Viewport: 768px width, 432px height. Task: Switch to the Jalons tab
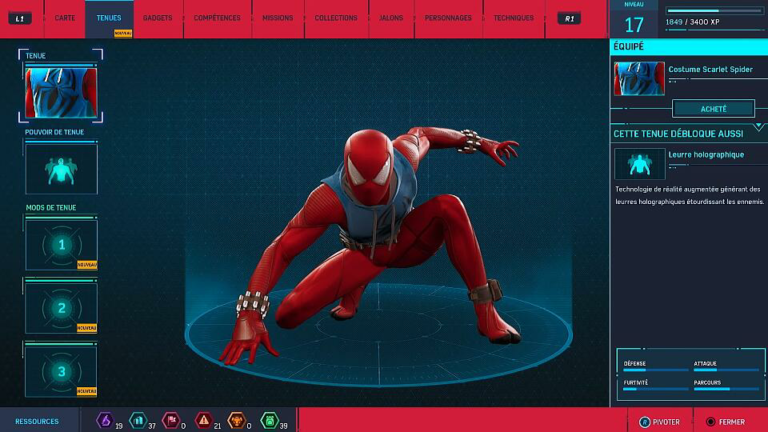pos(391,18)
